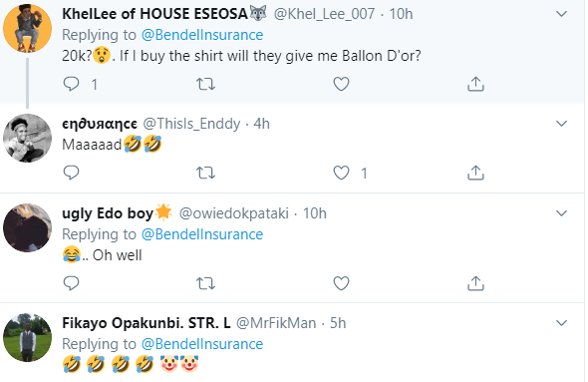The width and height of the screenshot is (588, 382).
Task: Expand options menu for @ThisIs_Enddy's tweet
Action: tap(561, 124)
